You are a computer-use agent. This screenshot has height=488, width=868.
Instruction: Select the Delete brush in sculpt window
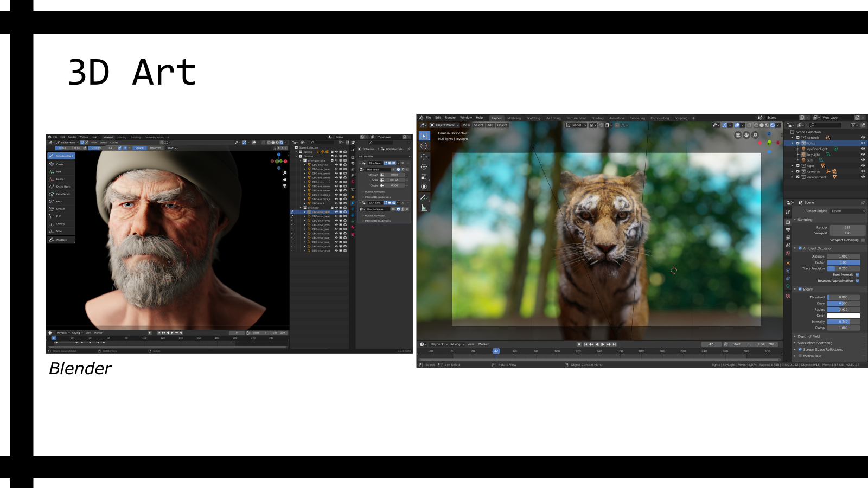(x=61, y=179)
